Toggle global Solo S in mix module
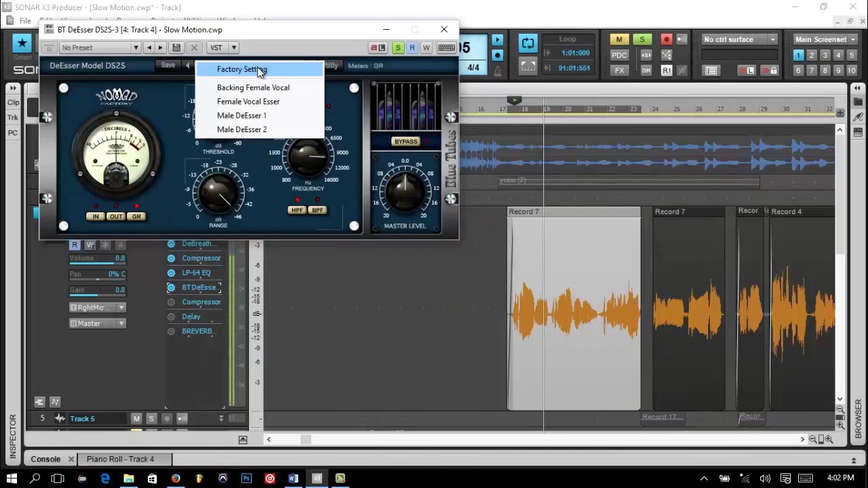Screen dimensions: 868x488 click(x=642, y=40)
